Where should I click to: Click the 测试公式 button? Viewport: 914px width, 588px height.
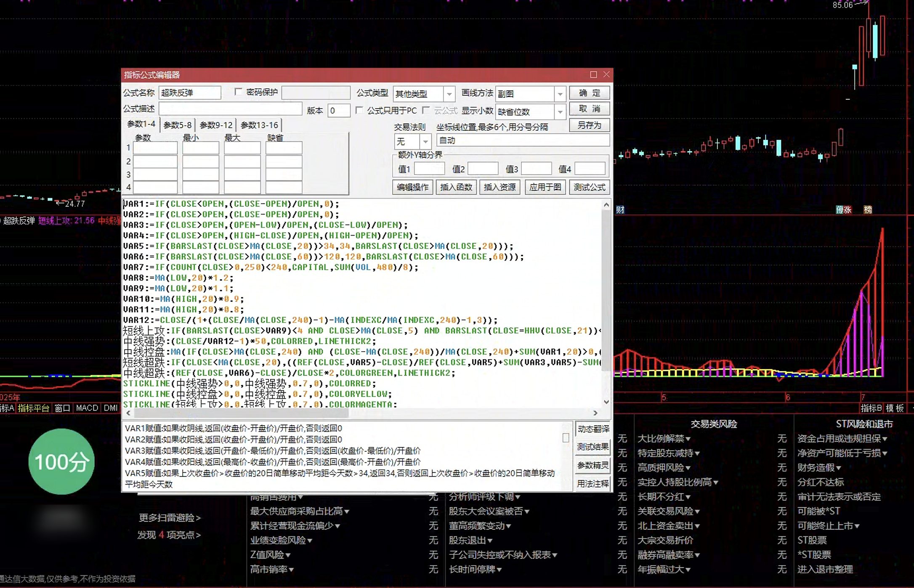click(589, 187)
